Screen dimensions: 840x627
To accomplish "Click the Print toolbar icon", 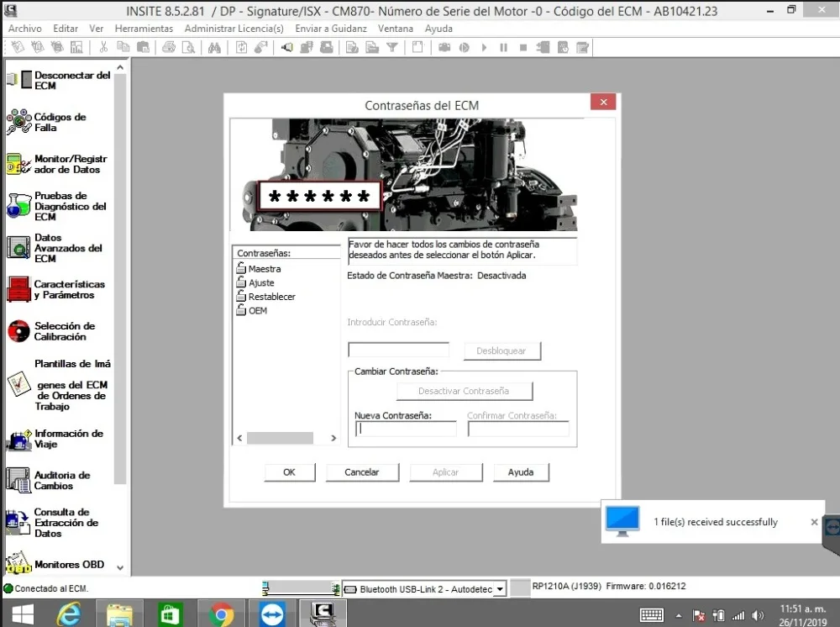I will pyautogui.click(x=169, y=48).
